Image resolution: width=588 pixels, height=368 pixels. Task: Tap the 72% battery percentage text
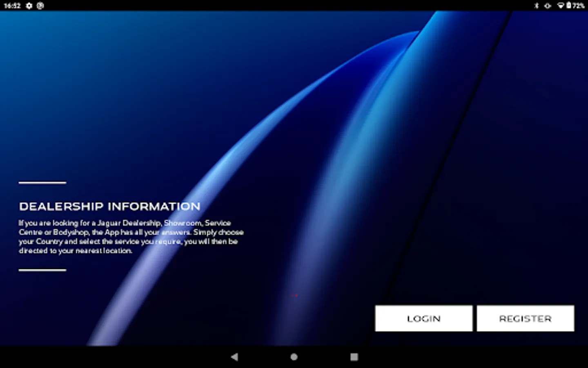click(x=578, y=6)
